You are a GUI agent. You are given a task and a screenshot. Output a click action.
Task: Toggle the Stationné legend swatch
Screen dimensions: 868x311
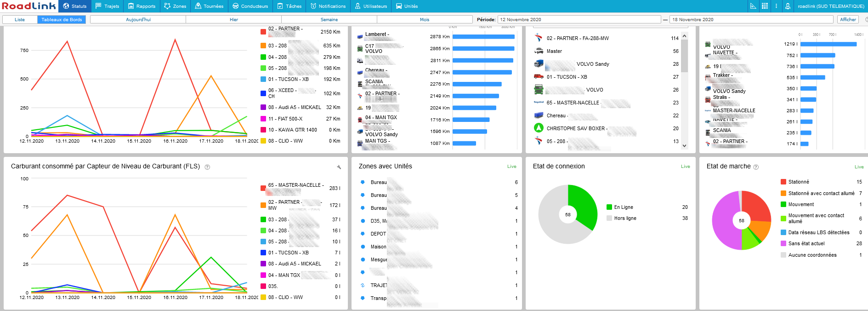click(x=783, y=182)
